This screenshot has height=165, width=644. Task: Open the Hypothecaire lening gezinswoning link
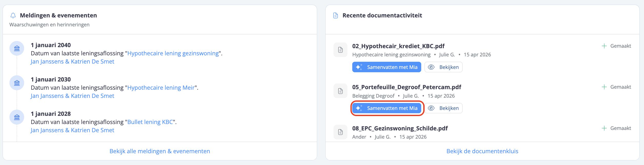[x=173, y=53]
